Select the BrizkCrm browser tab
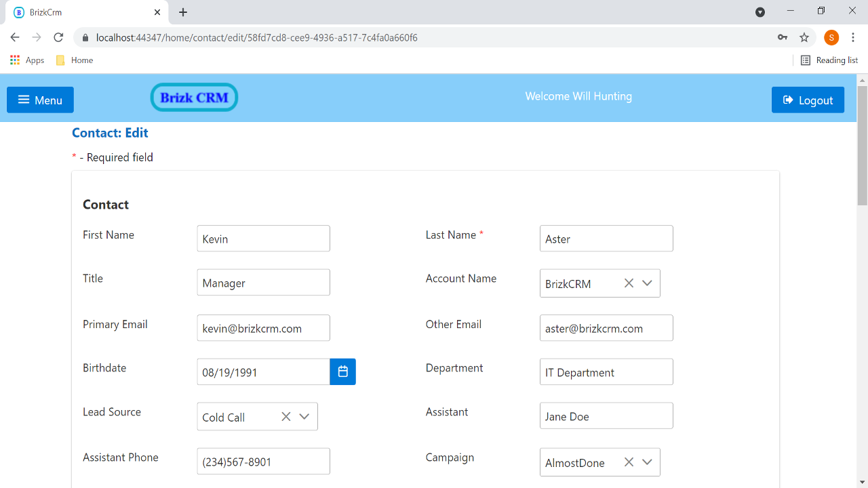This screenshot has height=488, width=868. click(x=86, y=12)
